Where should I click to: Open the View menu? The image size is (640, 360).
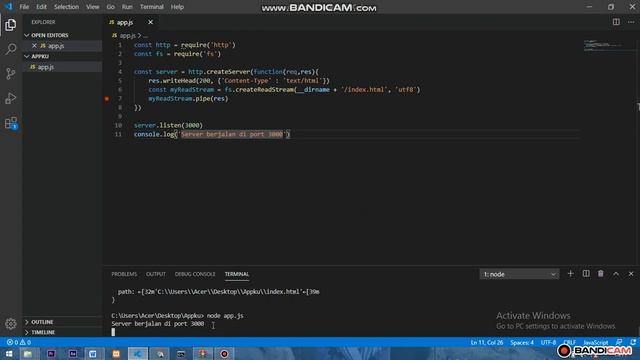click(x=93, y=7)
